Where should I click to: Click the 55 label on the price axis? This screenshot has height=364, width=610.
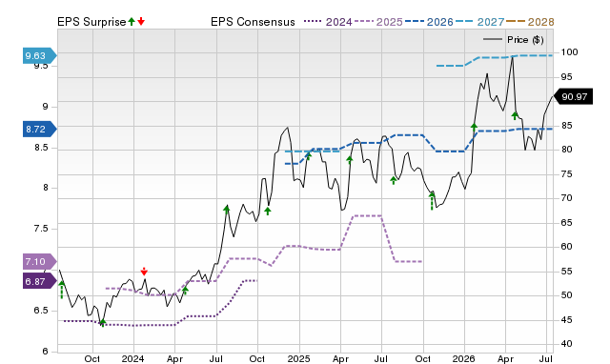click(566, 271)
